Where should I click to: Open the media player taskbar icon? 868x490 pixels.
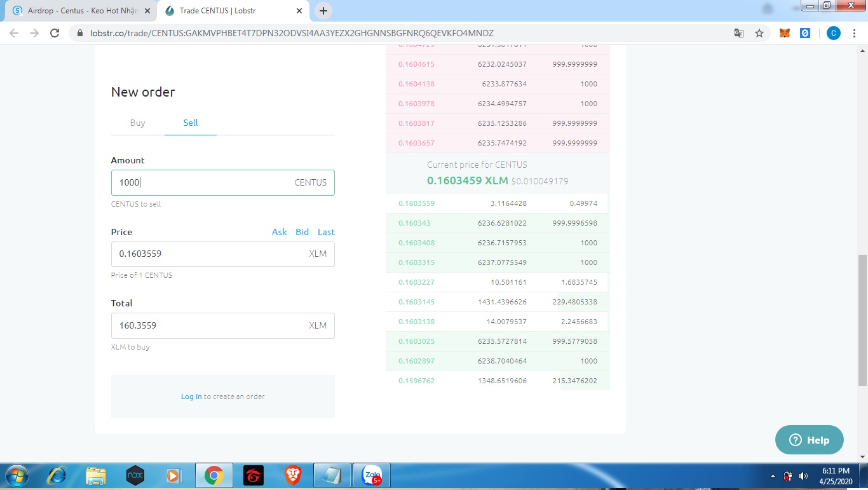tap(173, 475)
